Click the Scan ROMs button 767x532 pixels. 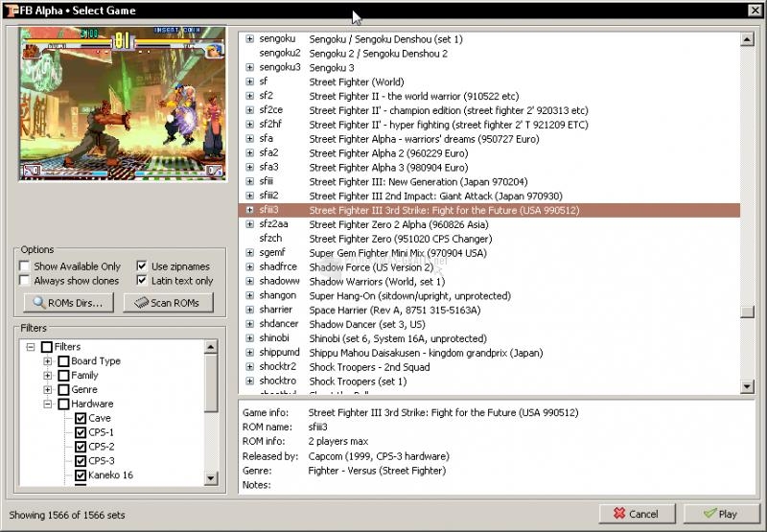[169, 303]
